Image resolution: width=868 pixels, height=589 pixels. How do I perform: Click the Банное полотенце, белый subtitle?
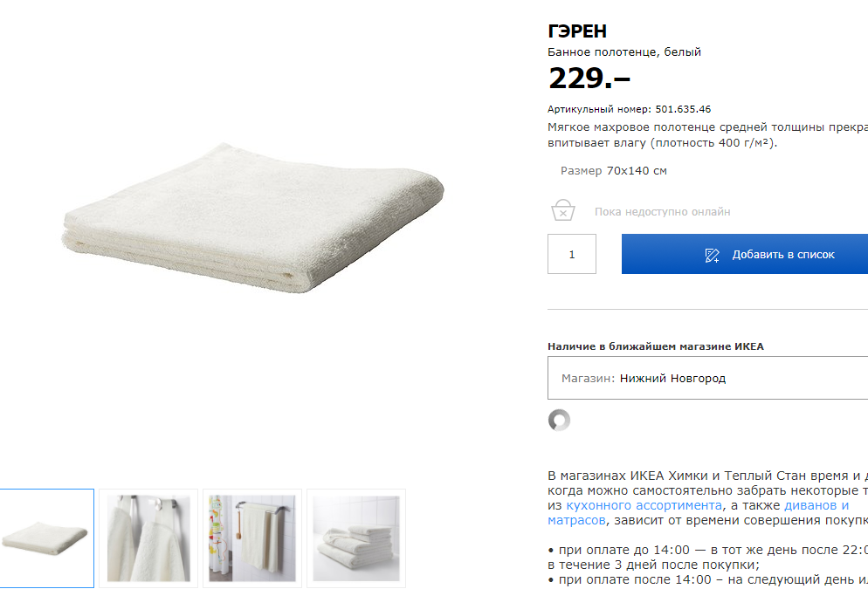coord(624,52)
